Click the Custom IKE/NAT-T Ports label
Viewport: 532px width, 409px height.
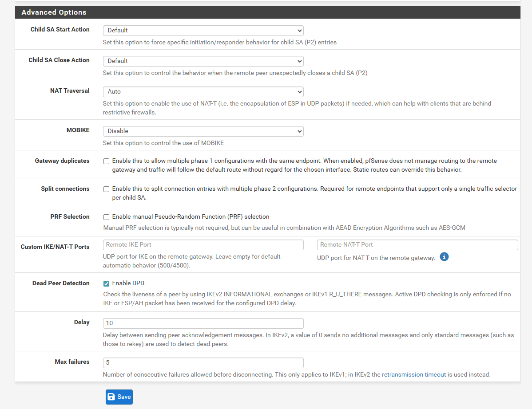click(x=55, y=247)
